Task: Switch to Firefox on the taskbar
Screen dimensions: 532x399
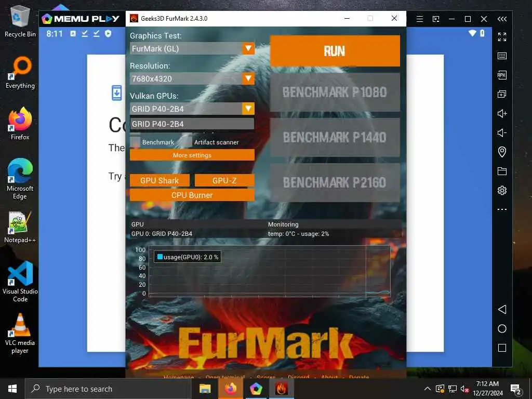Action: pos(231,389)
